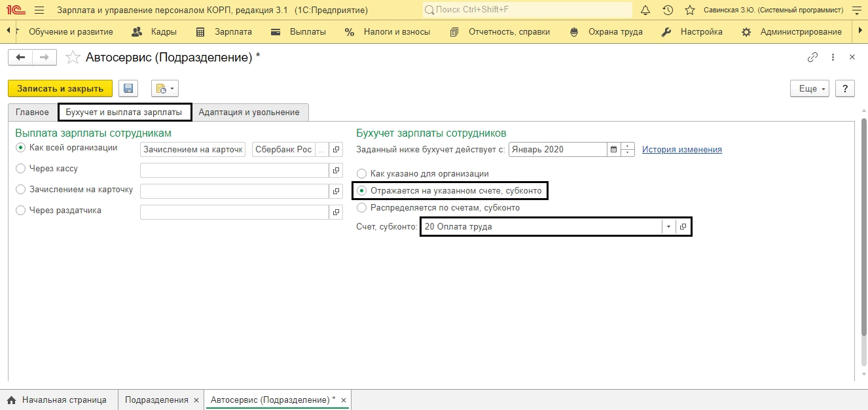The height and width of the screenshot is (410, 868).
Task: Open the top-right service menu lines icon
Action: click(856, 10)
